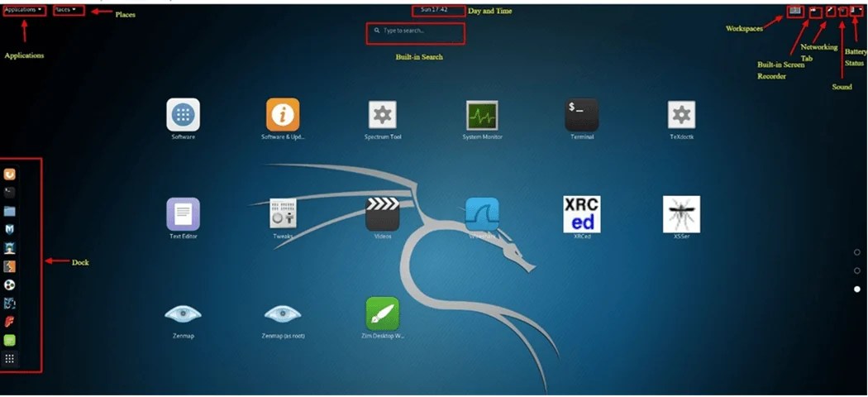Focus the Type to search field
Viewport: 868px width, 397px height.
pyautogui.click(x=415, y=31)
